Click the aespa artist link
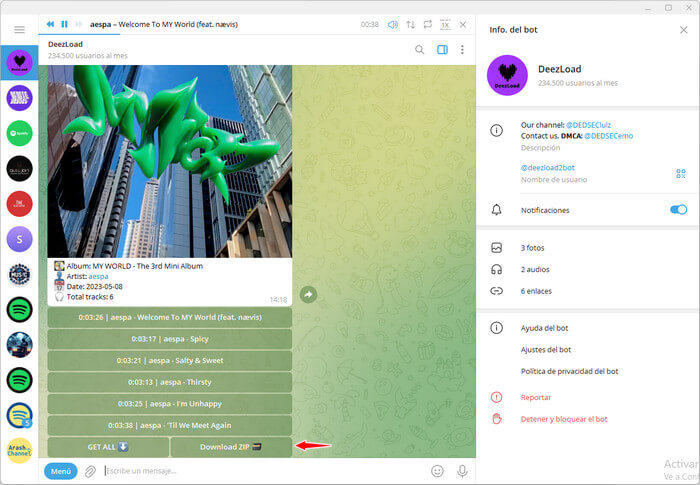 click(98, 276)
